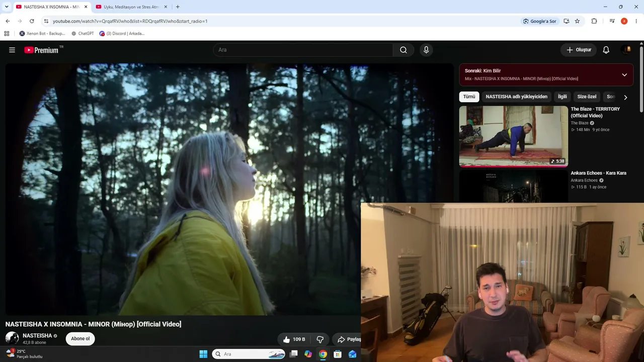
Task: Launch Copilot from the taskbar
Action: click(x=308, y=354)
